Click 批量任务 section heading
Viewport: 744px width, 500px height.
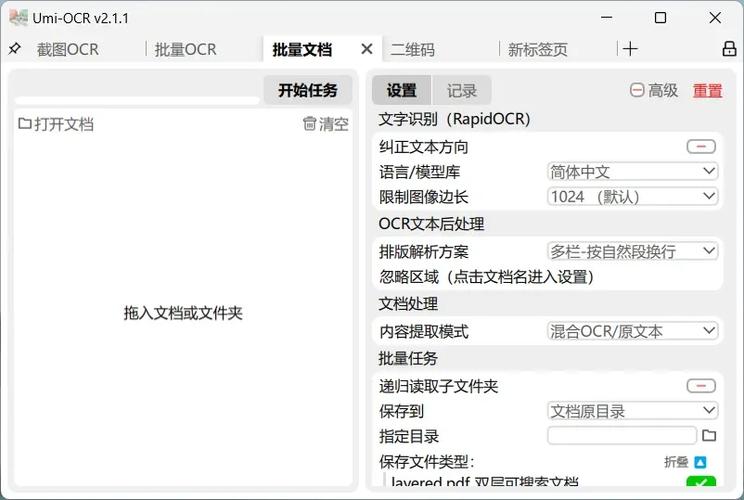click(x=408, y=358)
